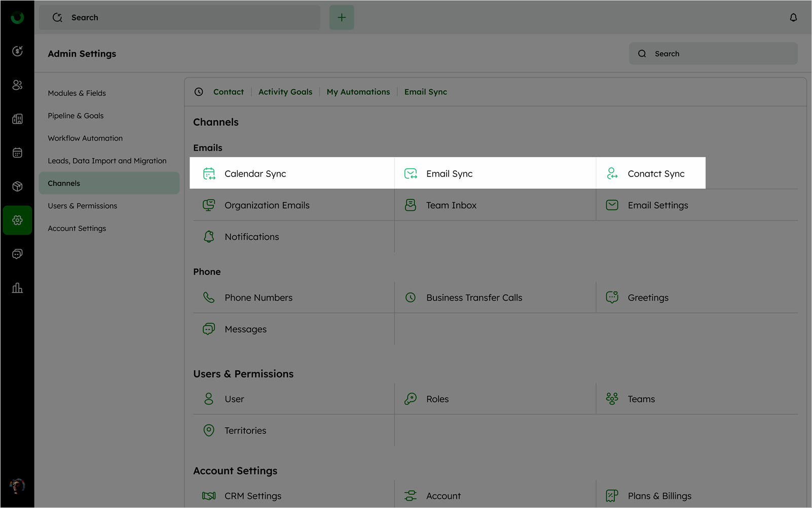Click the green app logo
Image resolution: width=812 pixels, height=508 pixels.
[x=17, y=17]
